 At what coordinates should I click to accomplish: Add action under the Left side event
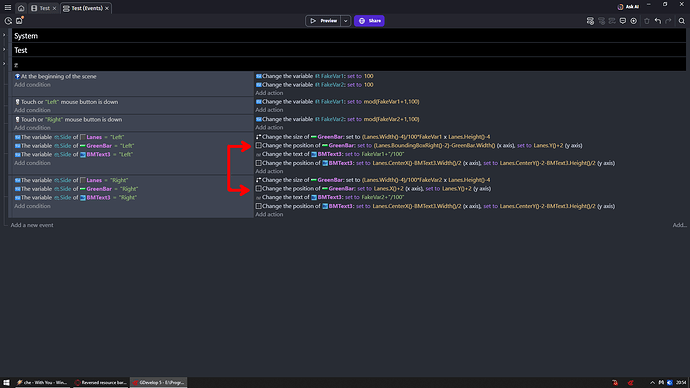coord(269,171)
